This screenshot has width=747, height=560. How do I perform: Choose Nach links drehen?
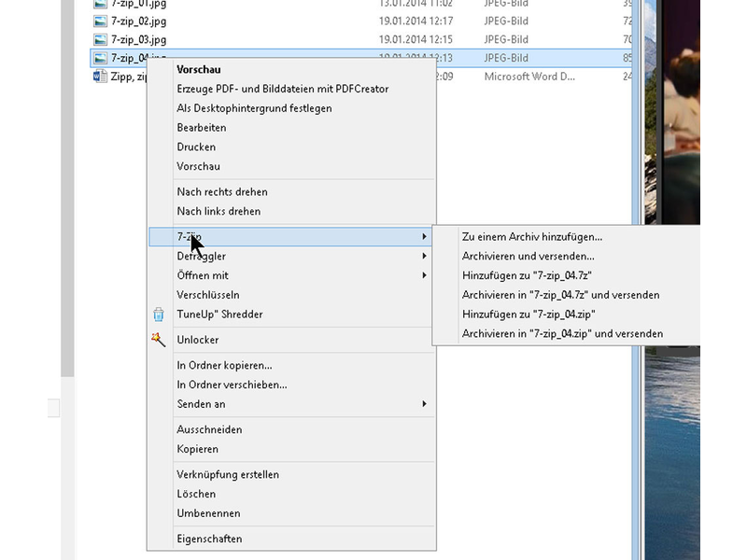point(218,211)
